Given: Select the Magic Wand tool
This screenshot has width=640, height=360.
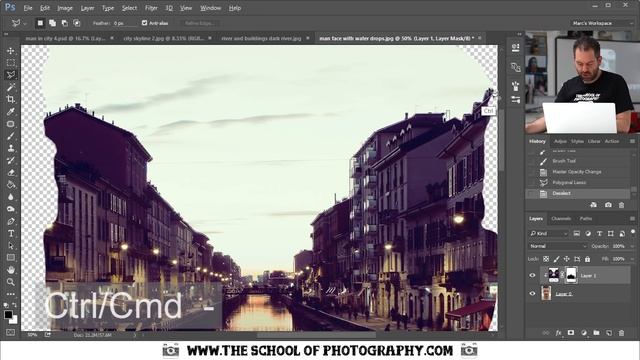Looking at the screenshot, I should [x=11, y=87].
